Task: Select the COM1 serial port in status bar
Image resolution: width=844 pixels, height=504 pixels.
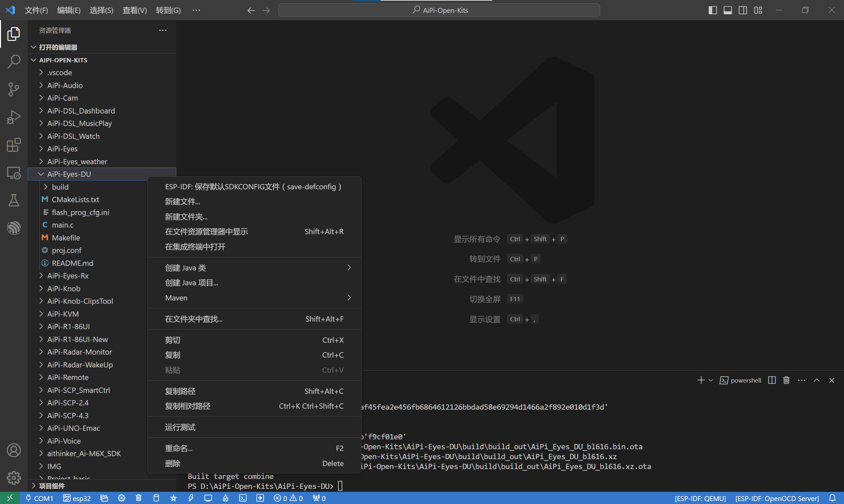Action: 39,498
